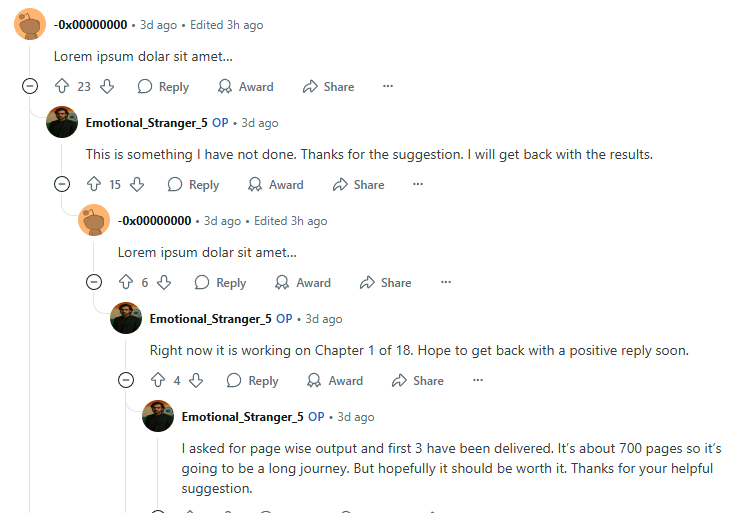The height and width of the screenshot is (513, 742).
Task: Reply to the comment with 6 votes
Action: [x=220, y=283]
